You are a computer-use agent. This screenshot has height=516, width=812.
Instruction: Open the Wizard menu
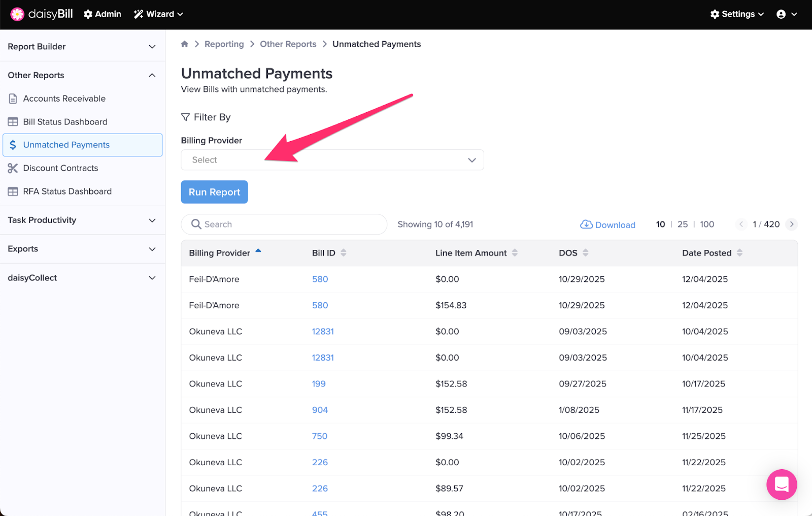tap(158, 14)
